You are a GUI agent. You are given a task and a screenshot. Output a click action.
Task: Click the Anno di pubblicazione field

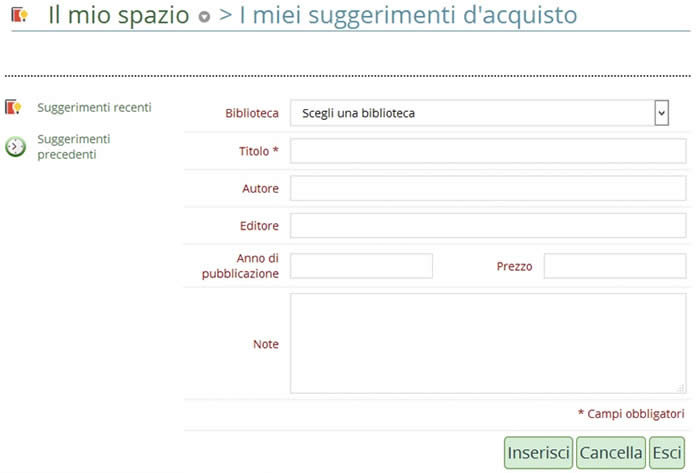pyautogui.click(x=361, y=266)
